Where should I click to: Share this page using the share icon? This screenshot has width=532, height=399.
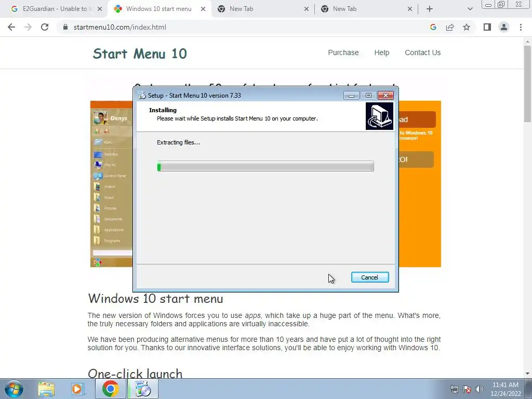(450, 27)
